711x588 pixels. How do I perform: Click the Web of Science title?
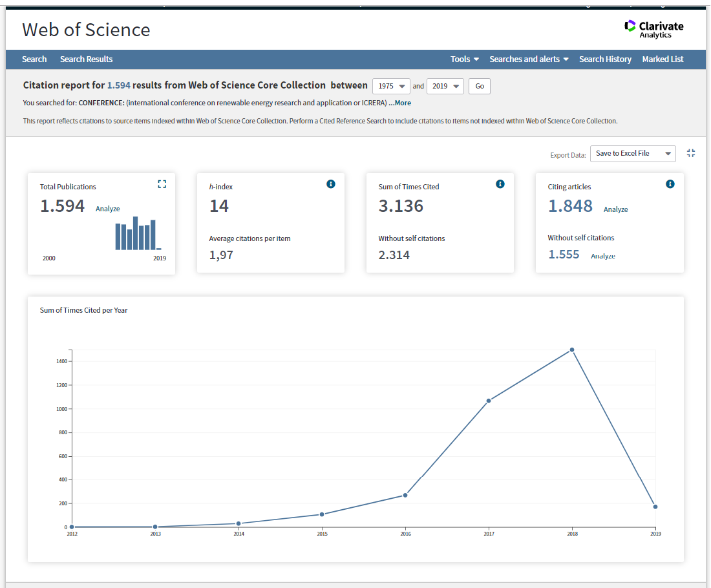pyautogui.click(x=86, y=30)
